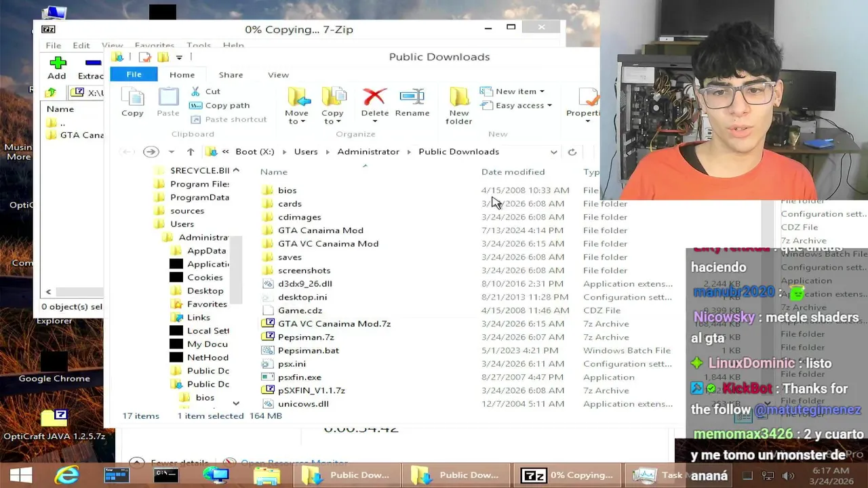Sort by the Date modified column
This screenshot has height=488, width=868.
click(513, 172)
